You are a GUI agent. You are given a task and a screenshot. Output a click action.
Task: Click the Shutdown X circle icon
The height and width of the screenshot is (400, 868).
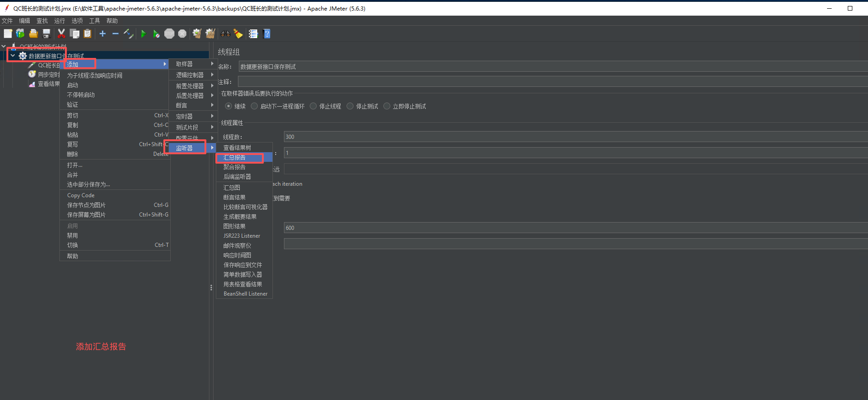click(182, 34)
